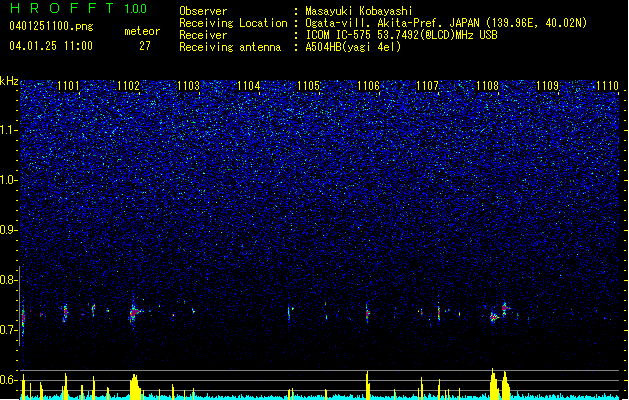The width and height of the screenshot is (629, 400).
Task: Click the 'Receiving Location' label
Action: [x=233, y=23]
